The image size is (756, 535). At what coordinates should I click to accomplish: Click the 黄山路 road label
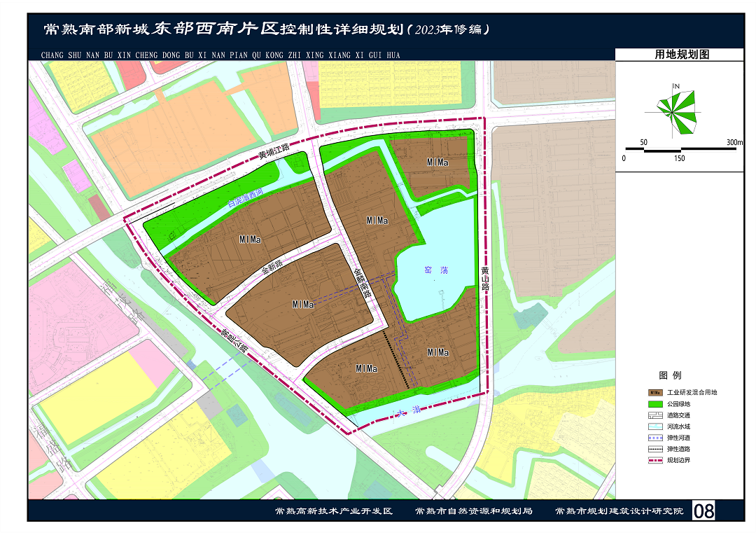(485, 279)
